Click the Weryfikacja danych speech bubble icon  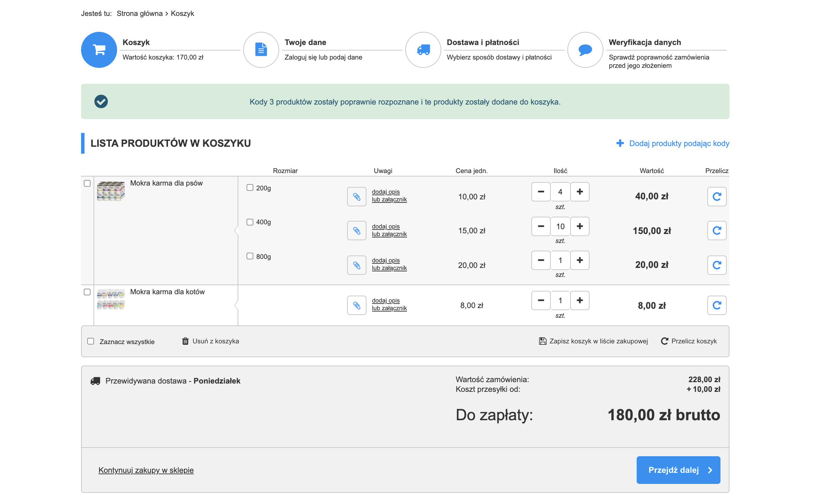[x=585, y=50]
